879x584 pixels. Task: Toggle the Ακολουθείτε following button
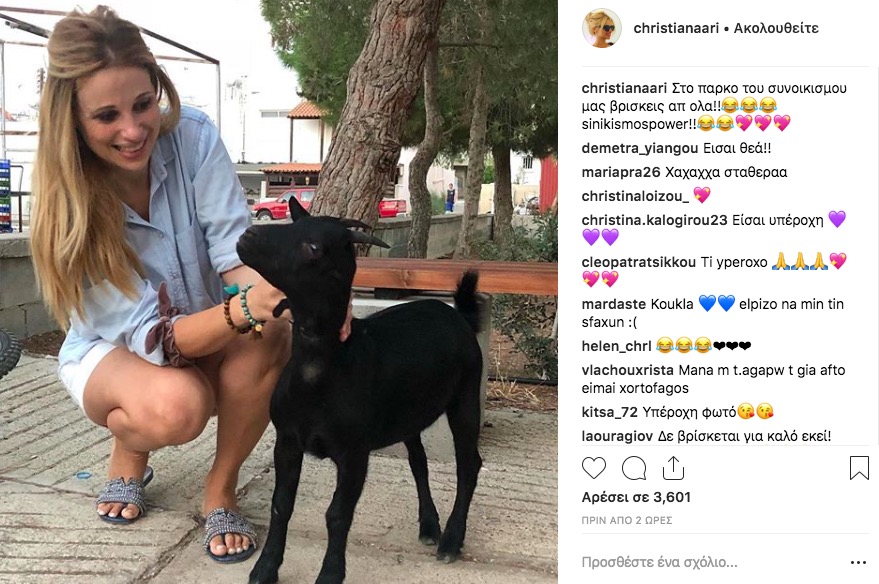(x=776, y=28)
